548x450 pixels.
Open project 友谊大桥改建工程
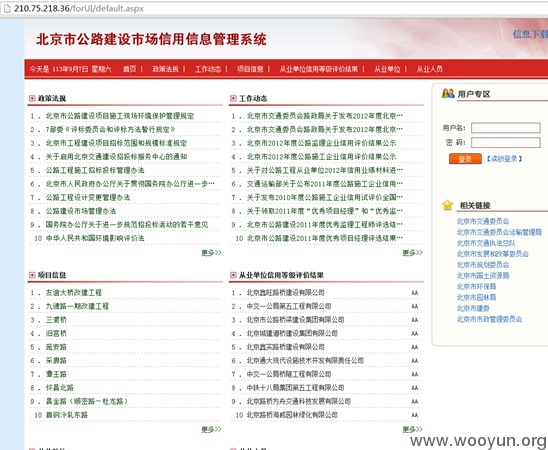pos(74,293)
